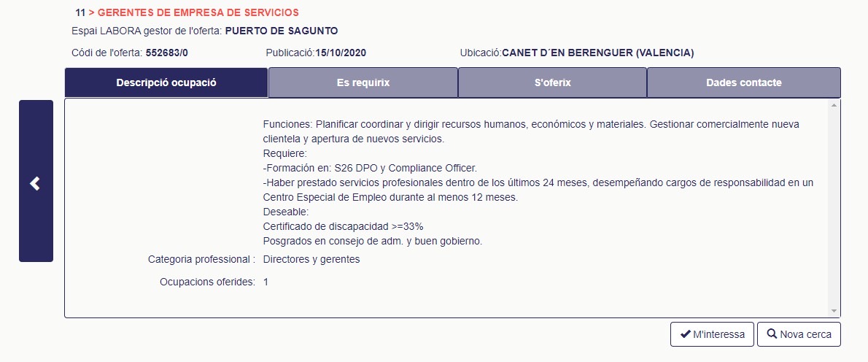Click the magnifier icon in Nova cerca
Viewport: 868px width, 362px height.
[772, 334]
